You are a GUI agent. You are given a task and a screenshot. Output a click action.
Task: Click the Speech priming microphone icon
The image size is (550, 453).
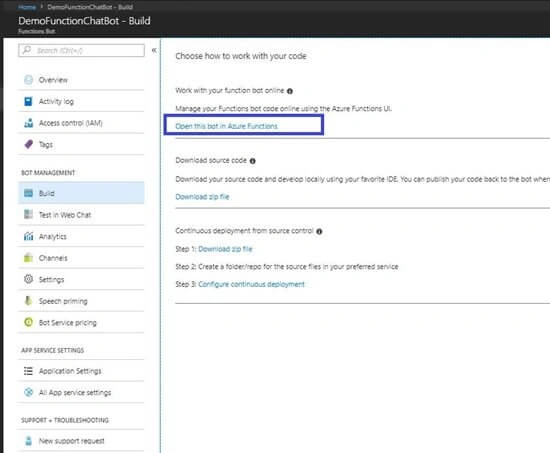pyautogui.click(x=28, y=301)
